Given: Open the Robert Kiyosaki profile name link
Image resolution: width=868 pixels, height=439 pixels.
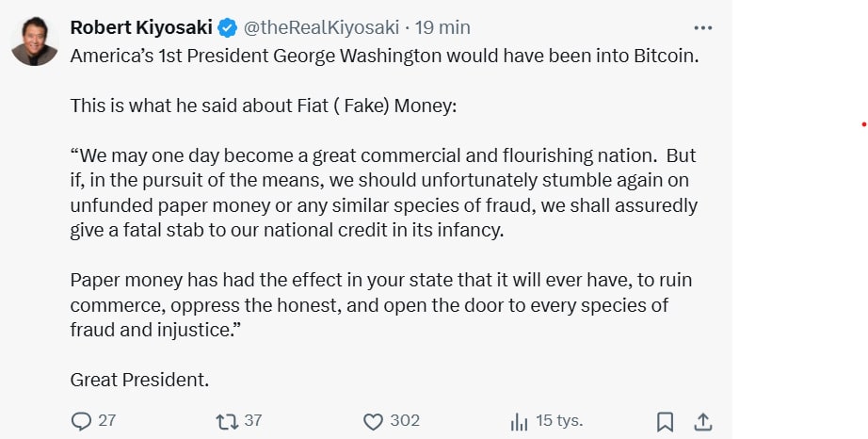Looking at the screenshot, I should coord(141,27).
